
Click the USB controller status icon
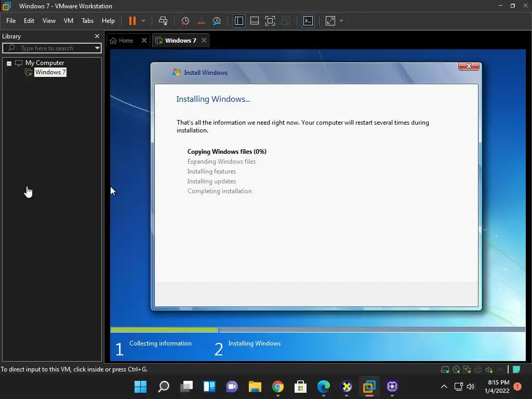pyautogui.click(x=500, y=369)
